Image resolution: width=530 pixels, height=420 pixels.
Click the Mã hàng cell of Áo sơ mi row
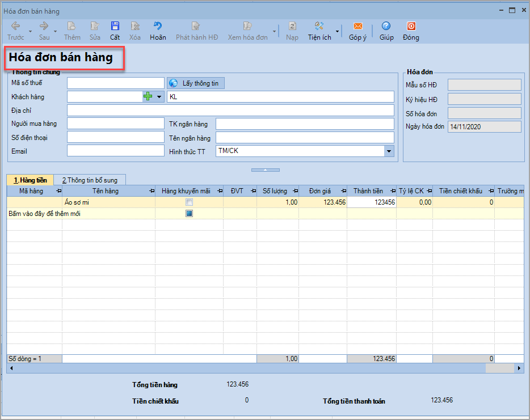[35, 202]
